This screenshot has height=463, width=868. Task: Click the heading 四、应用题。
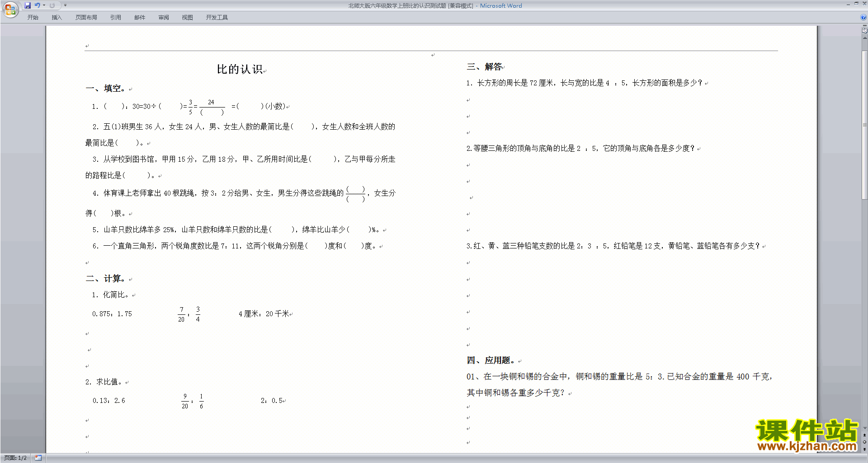click(491, 360)
